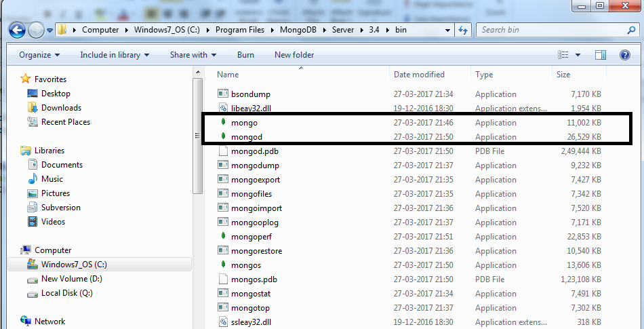Click the mongofiles application icon
This screenshot has height=329, width=644.
tap(222, 193)
